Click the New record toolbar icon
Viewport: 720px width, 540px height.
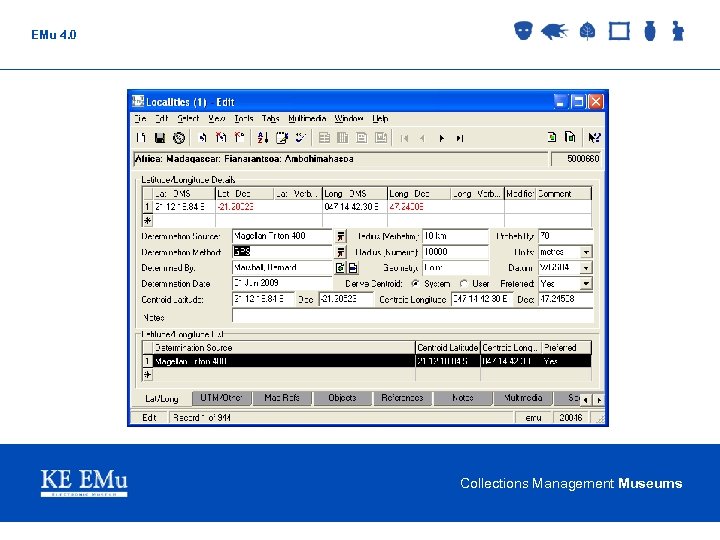tap(141, 137)
